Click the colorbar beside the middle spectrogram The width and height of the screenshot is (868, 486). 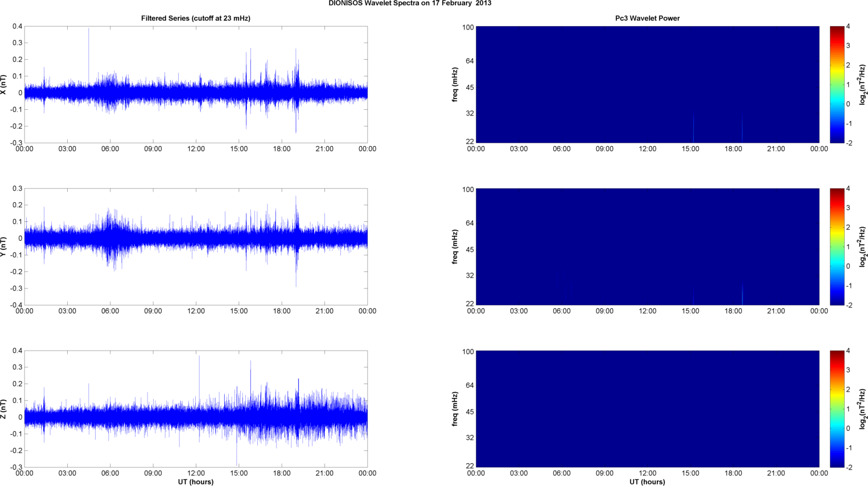837,247
